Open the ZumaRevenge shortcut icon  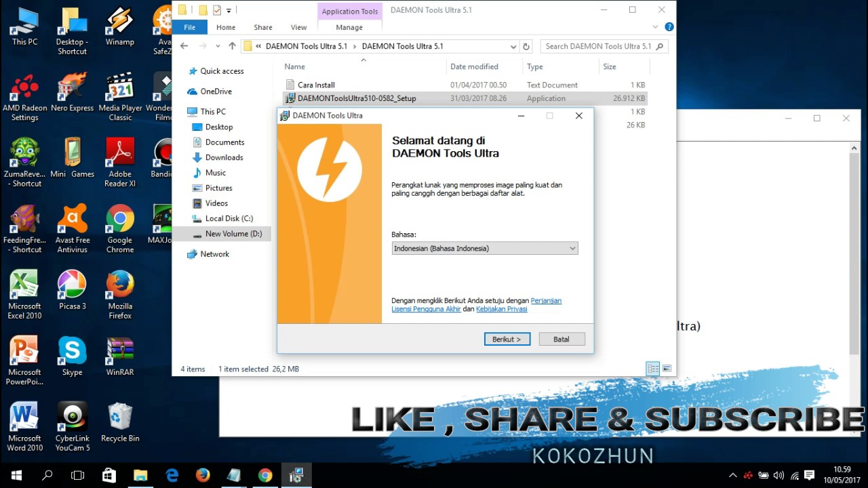pos(24,163)
